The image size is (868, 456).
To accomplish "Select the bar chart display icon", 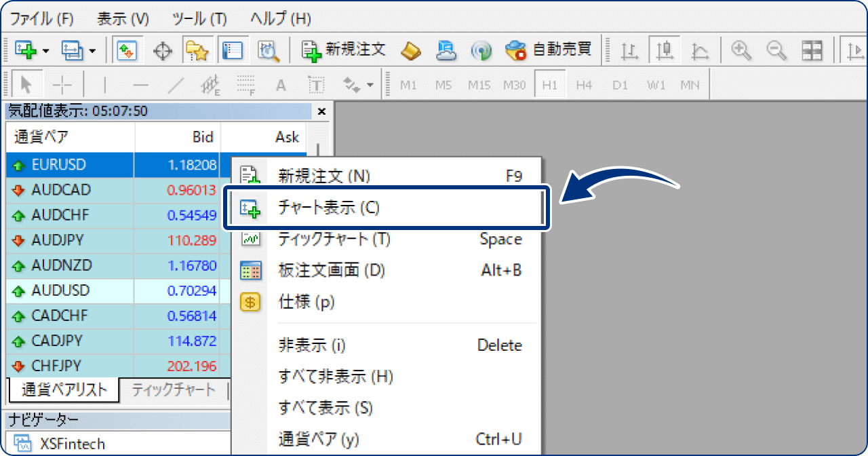I will 630,50.
